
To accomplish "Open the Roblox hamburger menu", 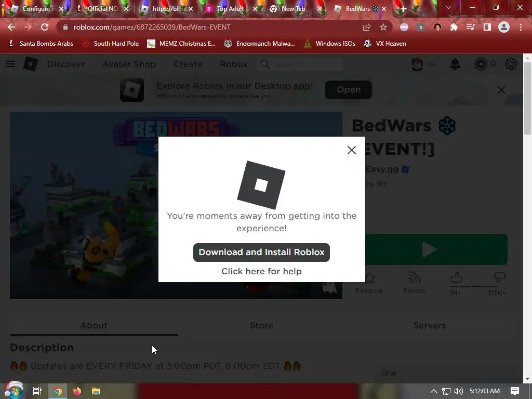I will coord(10,64).
